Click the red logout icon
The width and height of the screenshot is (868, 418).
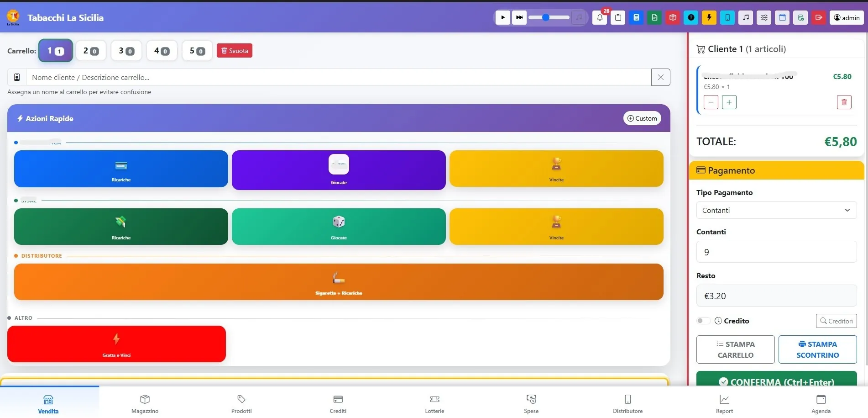(x=819, y=18)
